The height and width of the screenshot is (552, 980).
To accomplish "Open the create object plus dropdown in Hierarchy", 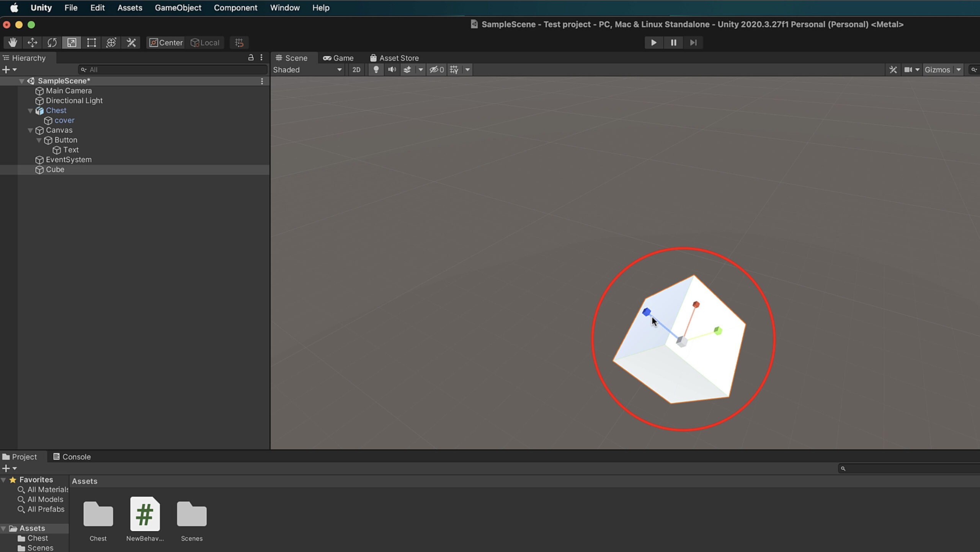I will coord(9,70).
